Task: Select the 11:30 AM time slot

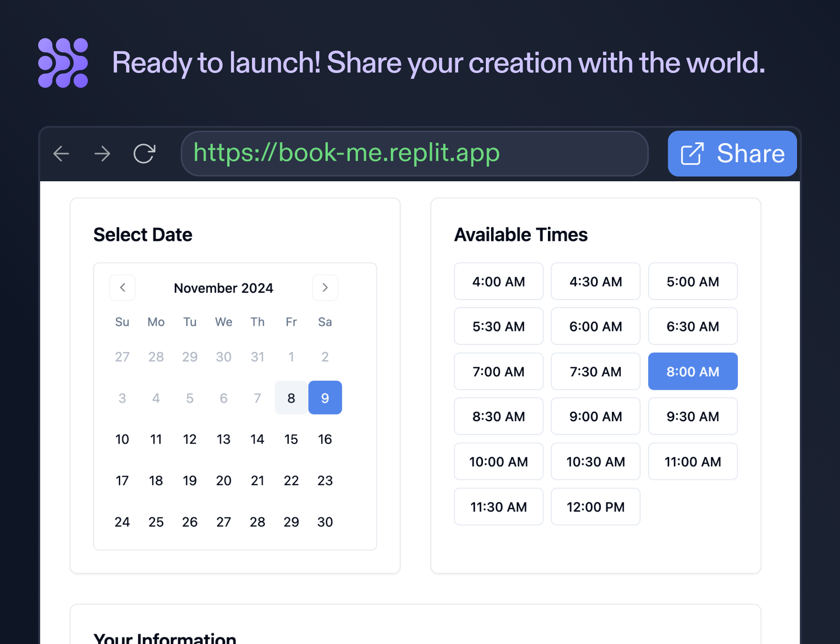Action: 498,507
